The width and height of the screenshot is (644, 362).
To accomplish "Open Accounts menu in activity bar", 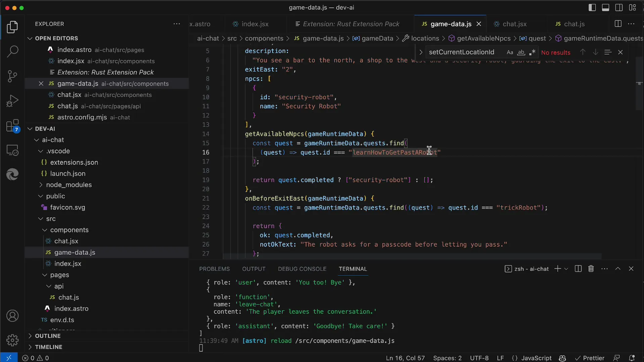I will click(12, 316).
